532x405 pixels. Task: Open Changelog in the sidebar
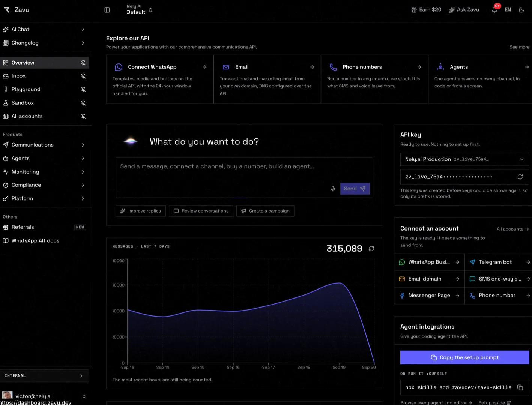coord(44,43)
